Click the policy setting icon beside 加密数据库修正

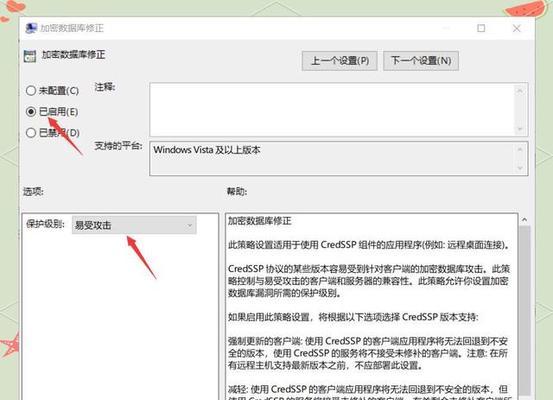[x=30, y=56]
